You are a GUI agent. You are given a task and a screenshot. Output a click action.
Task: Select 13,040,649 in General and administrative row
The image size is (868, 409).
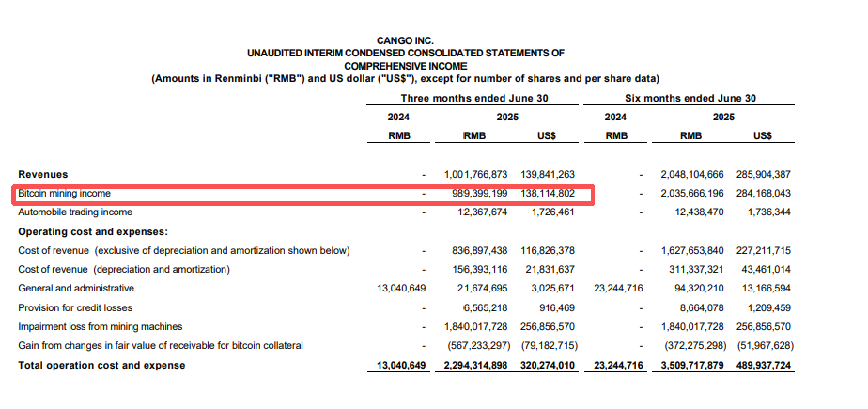click(401, 289)
